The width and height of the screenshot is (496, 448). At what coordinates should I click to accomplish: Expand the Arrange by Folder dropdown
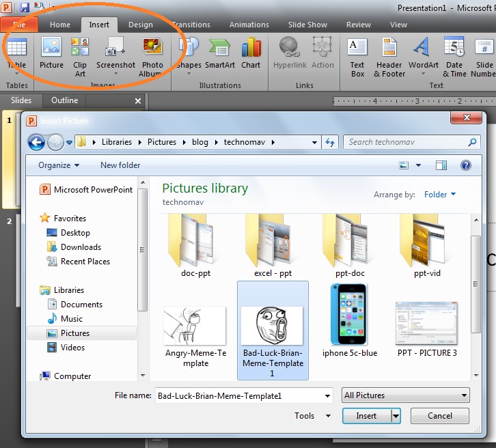pos(440,195)
